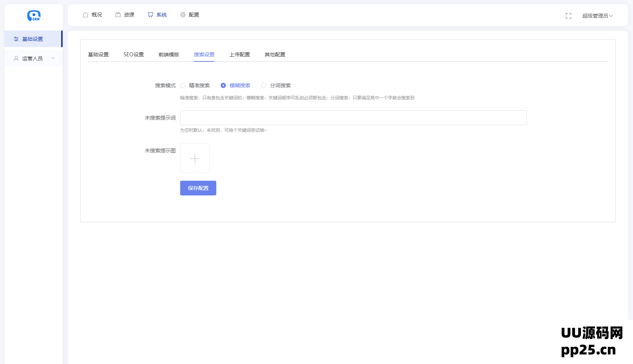Image resolution: width=633 pixels, height=364 pixels.
Task: Open the 其他配置 tab
Action: click(274, 54)
